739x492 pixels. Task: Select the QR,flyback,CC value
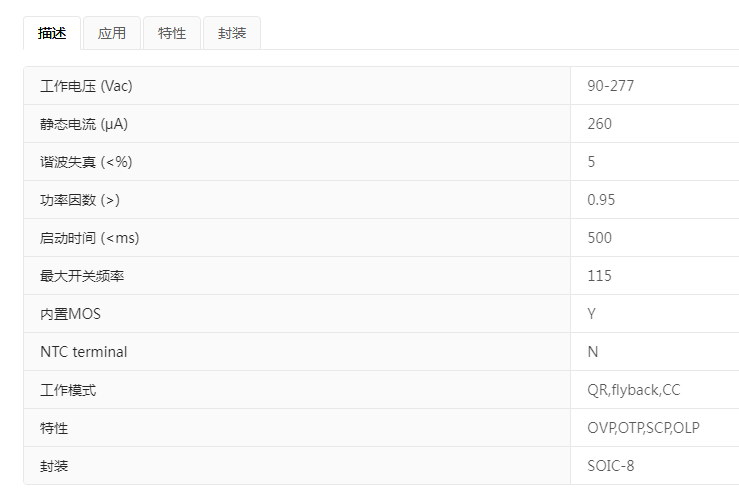tap(633, 390)
